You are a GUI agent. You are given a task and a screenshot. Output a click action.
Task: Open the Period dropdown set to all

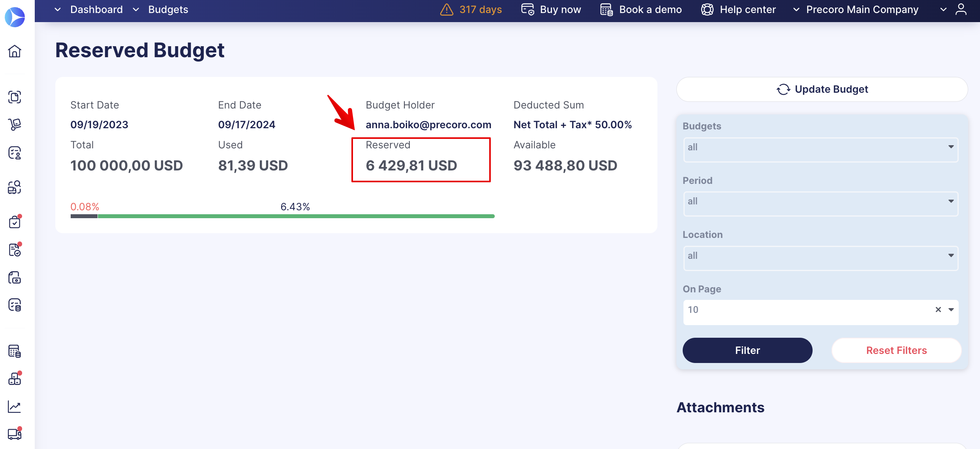tap(821, 204)
